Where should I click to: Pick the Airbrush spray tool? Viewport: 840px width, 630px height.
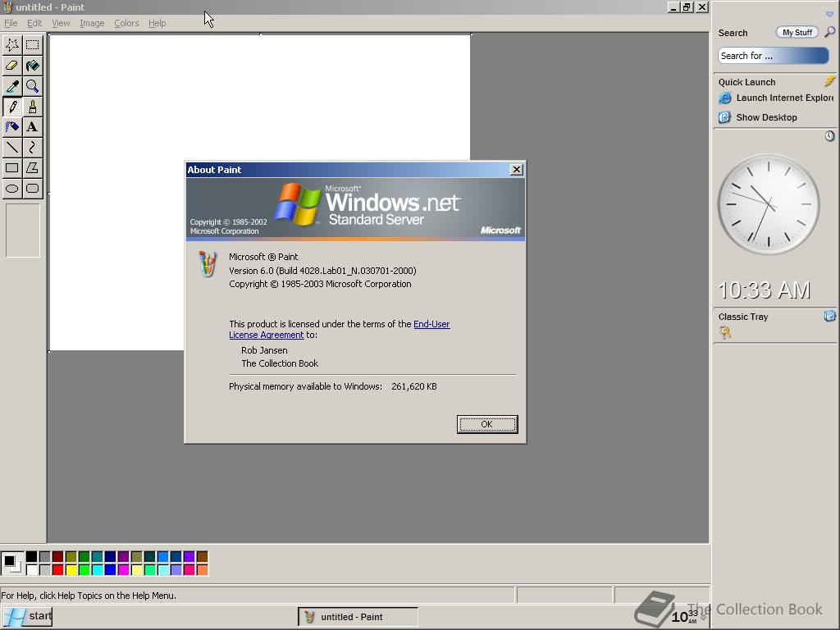click(x=12, y=127)
